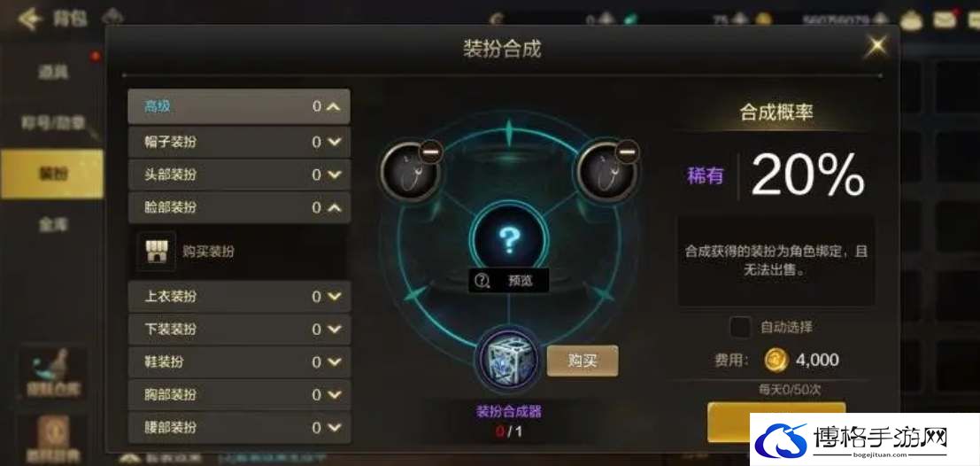This screenshot has width=980, height=466.
Task: Expand the 头部装扮 list
Action: 239,175
